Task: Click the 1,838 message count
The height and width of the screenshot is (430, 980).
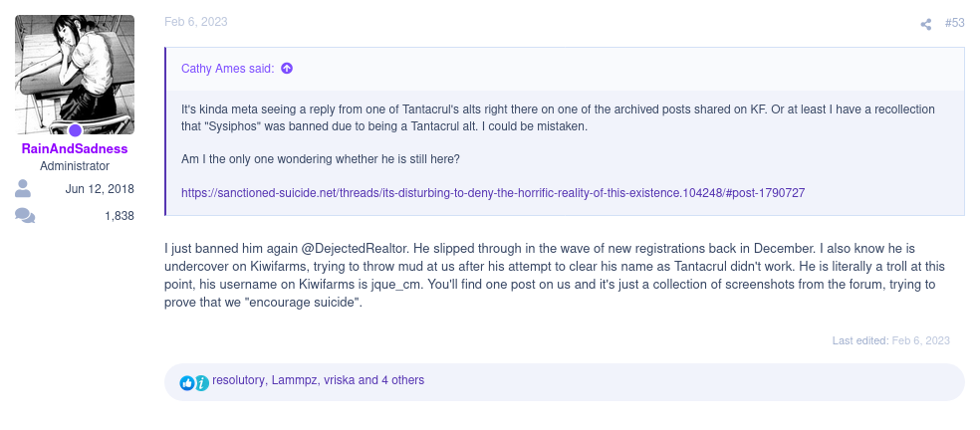Action: pos(120,216)
